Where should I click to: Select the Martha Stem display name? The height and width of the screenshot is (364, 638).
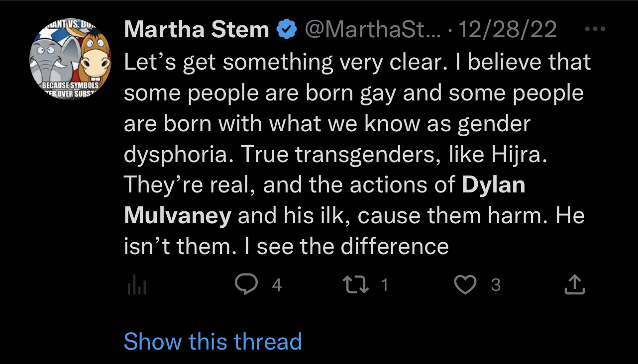(x=196, y=30)
